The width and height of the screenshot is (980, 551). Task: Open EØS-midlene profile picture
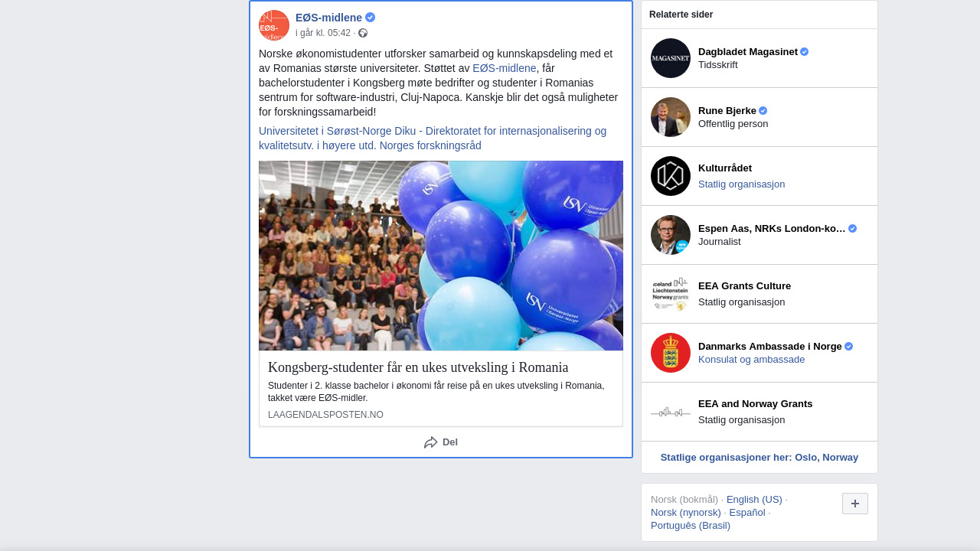click(274, 25)
